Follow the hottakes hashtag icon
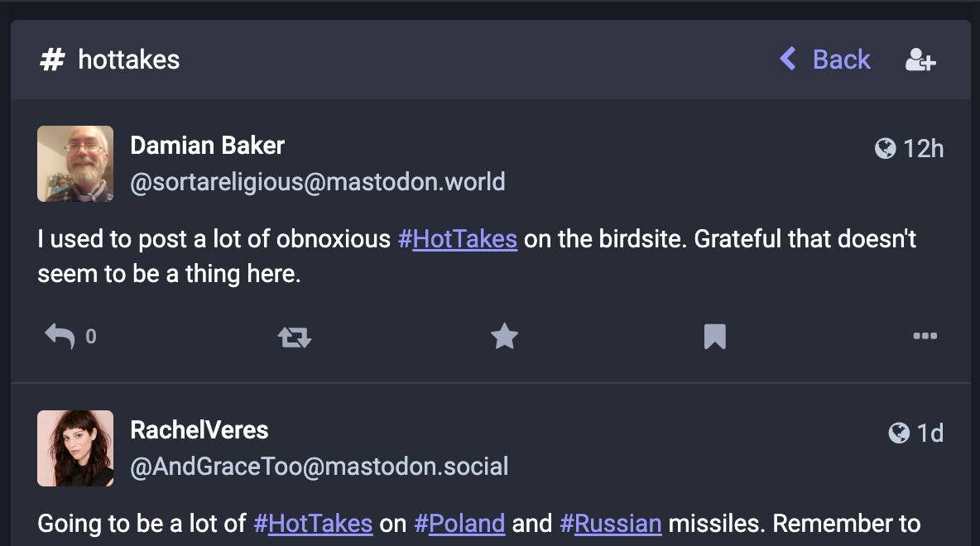Viewport: 980px width, 546px height. point(920,60)
